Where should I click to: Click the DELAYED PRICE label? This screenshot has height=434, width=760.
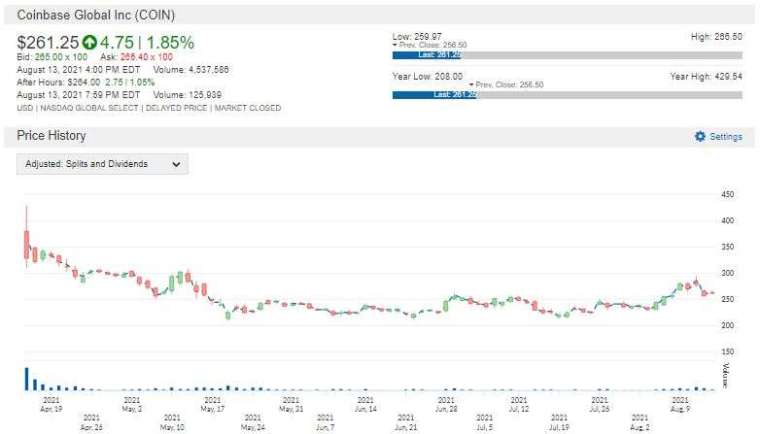pos(176,108)
